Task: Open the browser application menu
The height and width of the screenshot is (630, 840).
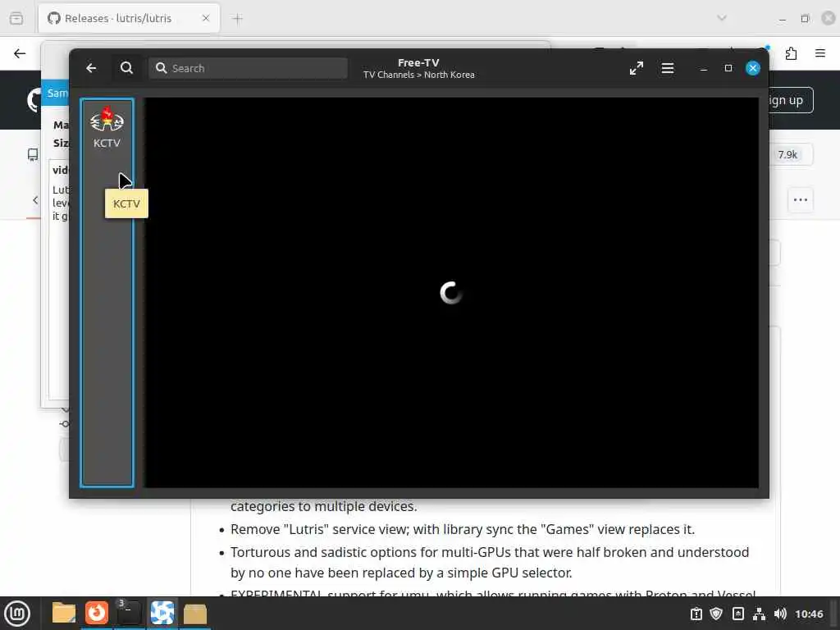Action: (x=819, y=53)
